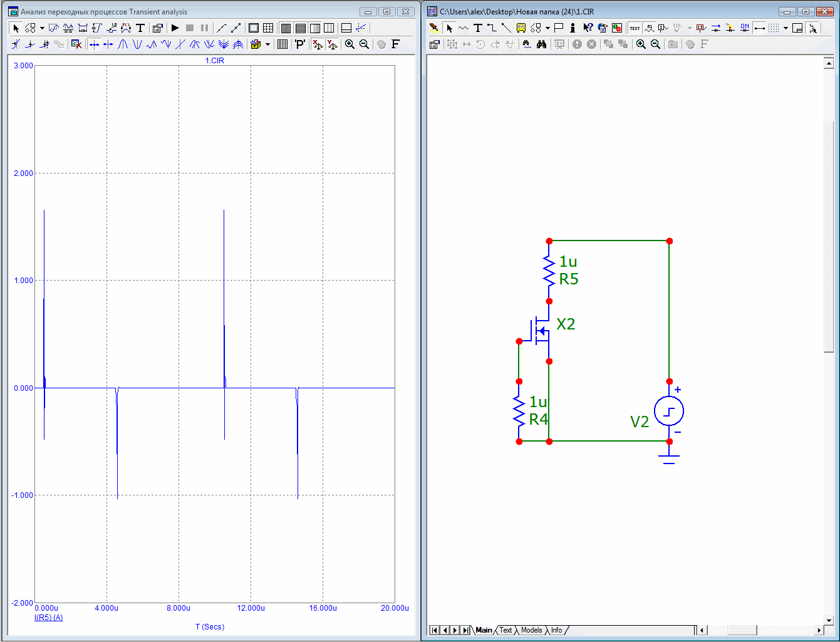Screen dimensions: 840x642
Task: Click the I(R5) (A) plot label
Action: point(48,618)
